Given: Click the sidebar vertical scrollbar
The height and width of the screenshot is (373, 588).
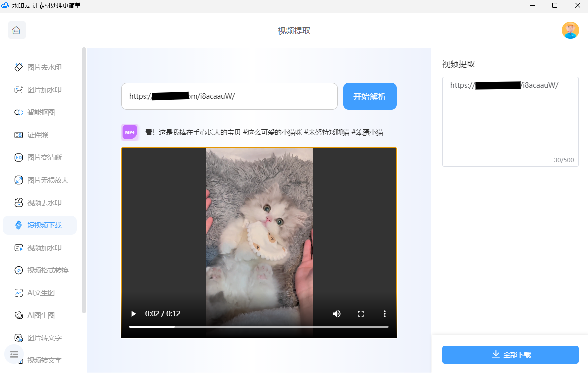Looking at the screenshot, I should (84, 180).
